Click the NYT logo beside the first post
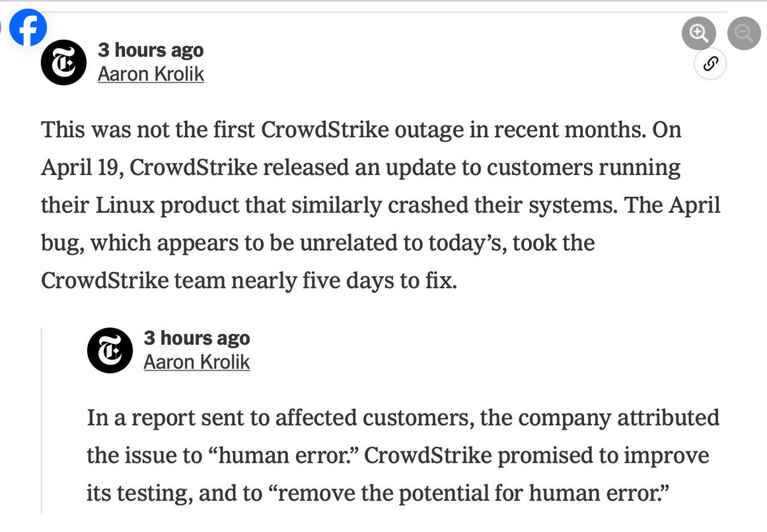The height and width of the screenshot is (532, 767). [63, 63]
